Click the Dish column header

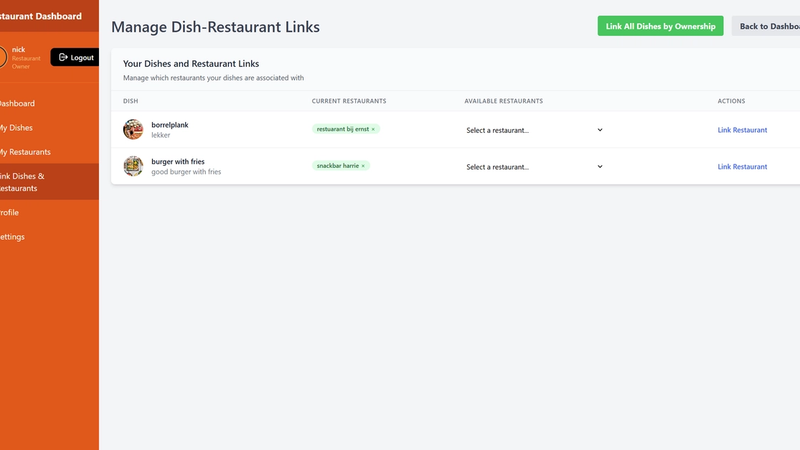pos(131,101)
